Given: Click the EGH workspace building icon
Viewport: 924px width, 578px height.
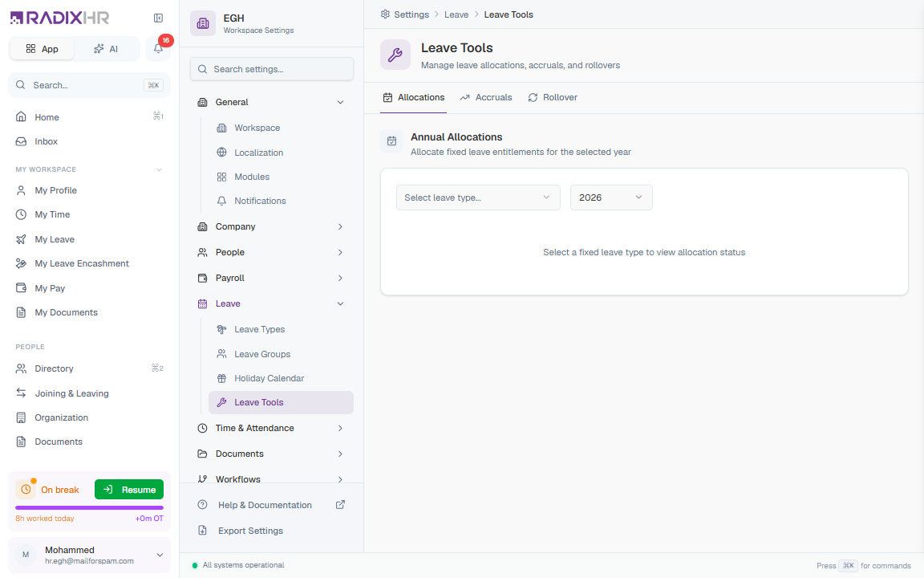Looking at the screenshot, I should point(203,23).
